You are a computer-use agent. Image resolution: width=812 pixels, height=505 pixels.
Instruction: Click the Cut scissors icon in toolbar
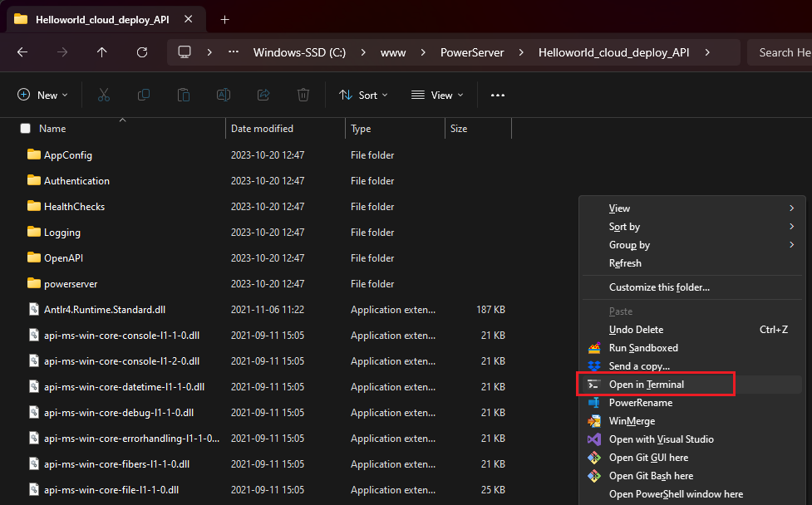[104, 95]
